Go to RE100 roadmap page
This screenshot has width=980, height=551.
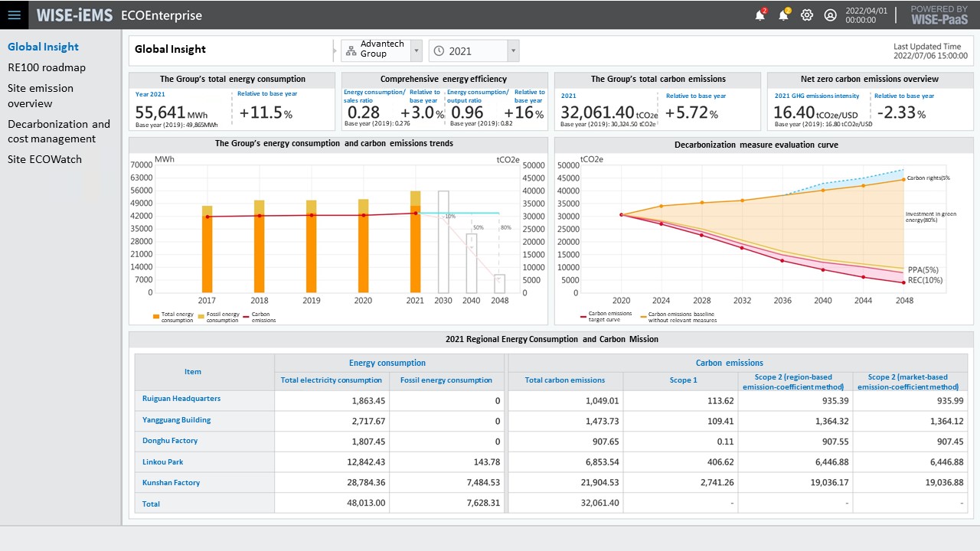point(47,67)
